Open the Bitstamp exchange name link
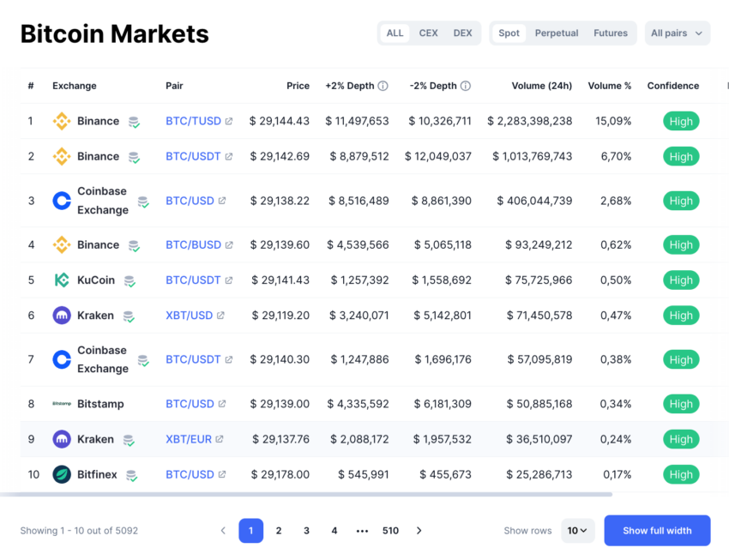Image resolution: width=729 pixels, height=560 pixels. point(100,404)
